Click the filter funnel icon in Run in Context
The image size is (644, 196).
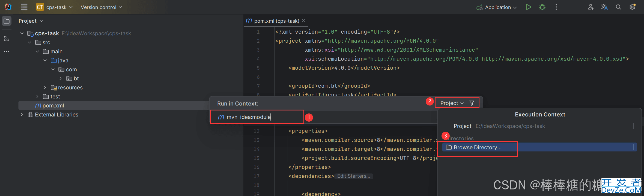pyautogui.click(x=472, y=103)
